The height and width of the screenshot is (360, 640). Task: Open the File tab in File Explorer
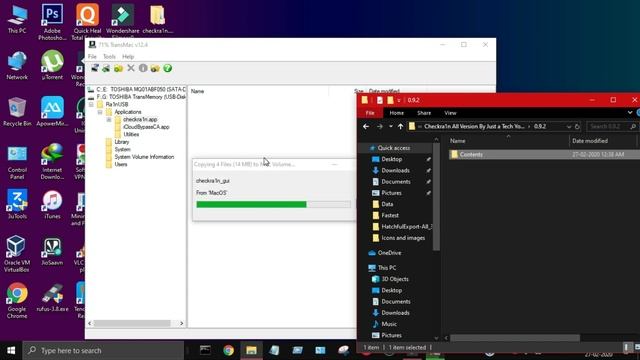point(370,113)
